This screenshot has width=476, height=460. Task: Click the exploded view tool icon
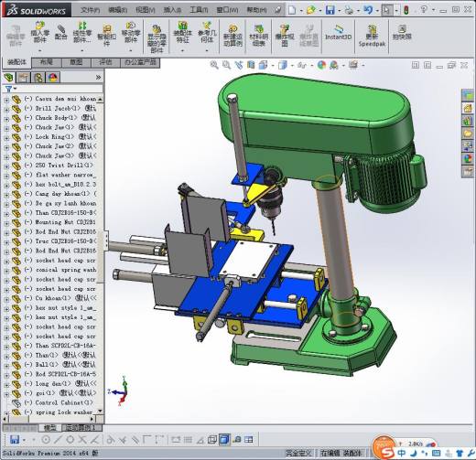[x=285, y=36]
